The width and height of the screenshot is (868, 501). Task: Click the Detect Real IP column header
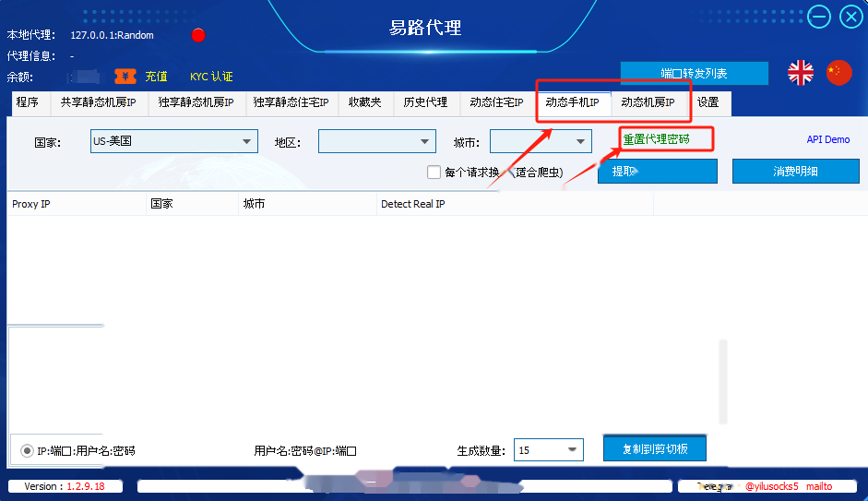tap(516, 204)
